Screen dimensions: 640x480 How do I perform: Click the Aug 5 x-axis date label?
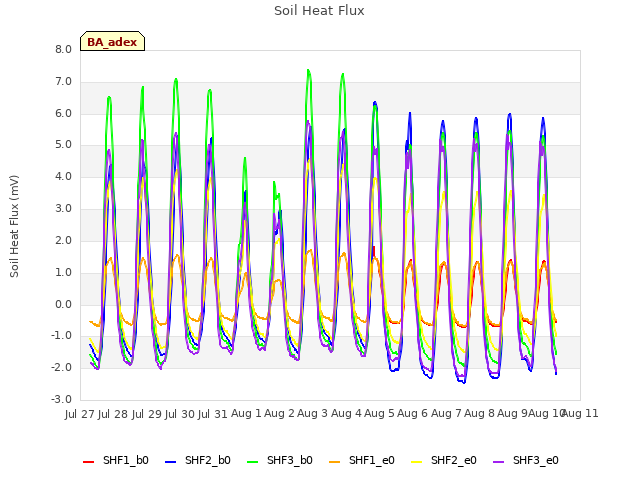pos(379,413)
